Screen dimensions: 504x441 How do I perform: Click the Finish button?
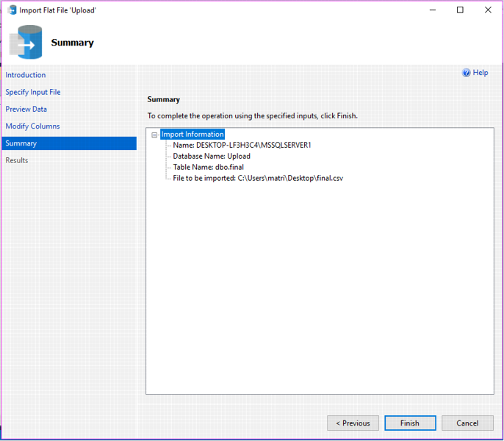pos(410,423)
